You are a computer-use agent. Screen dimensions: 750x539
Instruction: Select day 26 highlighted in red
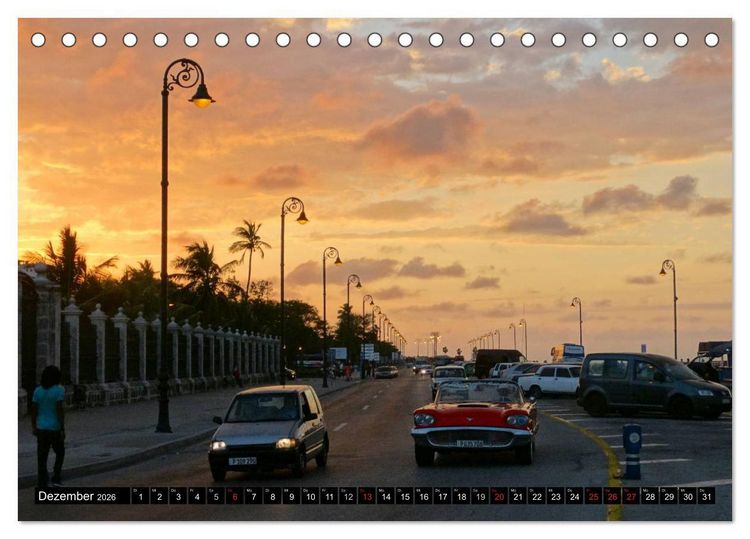tap(613, 496)
